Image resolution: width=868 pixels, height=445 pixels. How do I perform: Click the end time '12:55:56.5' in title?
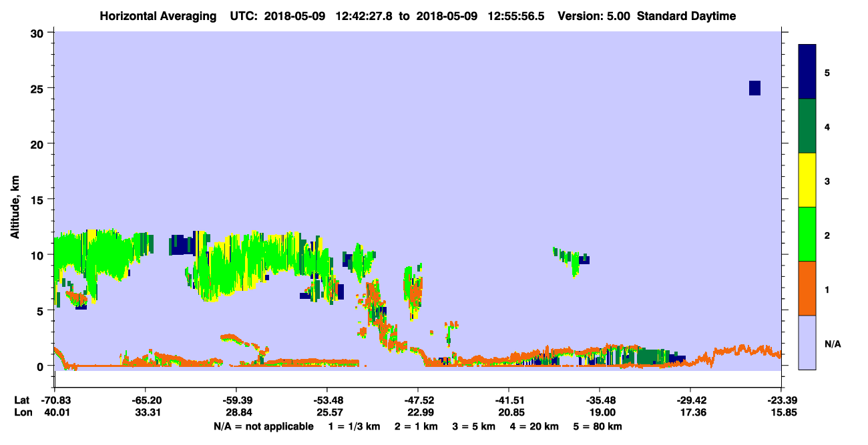pyautogui.click(x=516, y=16)
